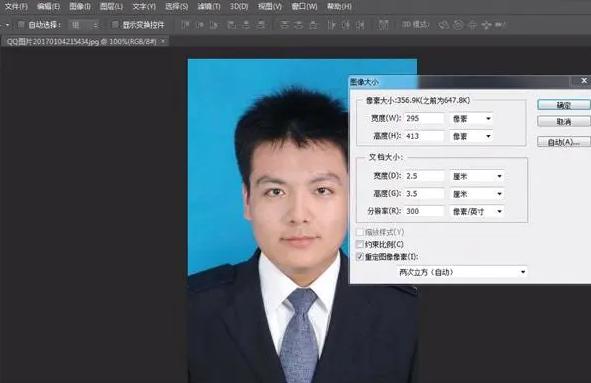Select the 3D pan mode icon
The width and height of the screenshot is (591, 383).
tap(472, 25)
